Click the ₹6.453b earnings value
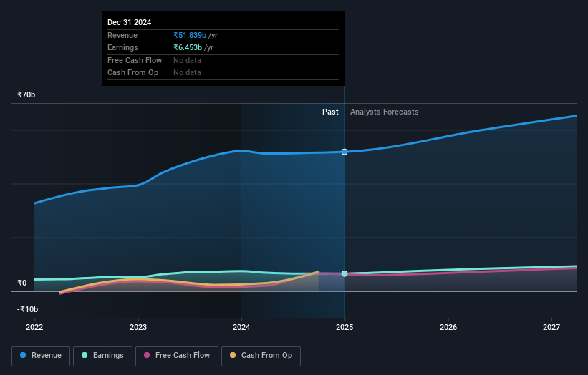The image size is (588, 375). (x=188, y=47)
